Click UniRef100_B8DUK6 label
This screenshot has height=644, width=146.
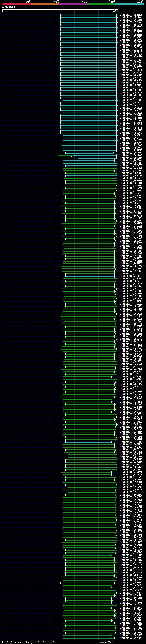click(131, 635)
